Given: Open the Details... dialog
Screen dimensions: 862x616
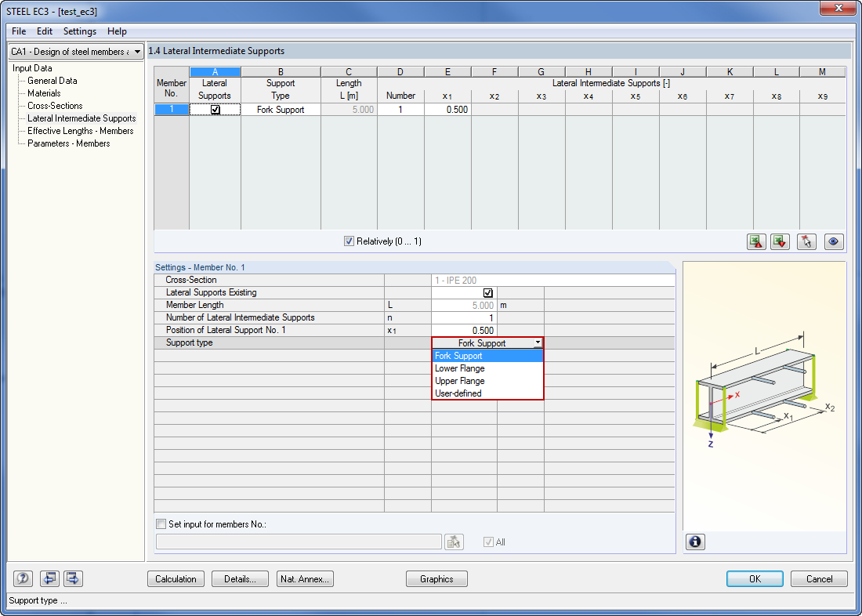Looking at the screenshot, I should 241,578.
